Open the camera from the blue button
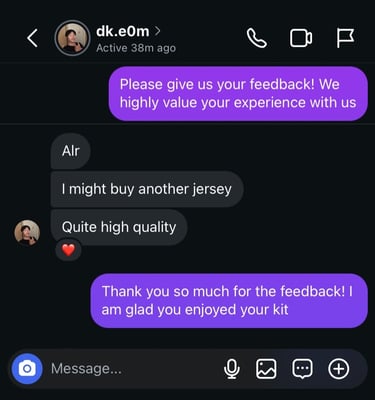Screen dimensions: 375x400 click(27, 369)
